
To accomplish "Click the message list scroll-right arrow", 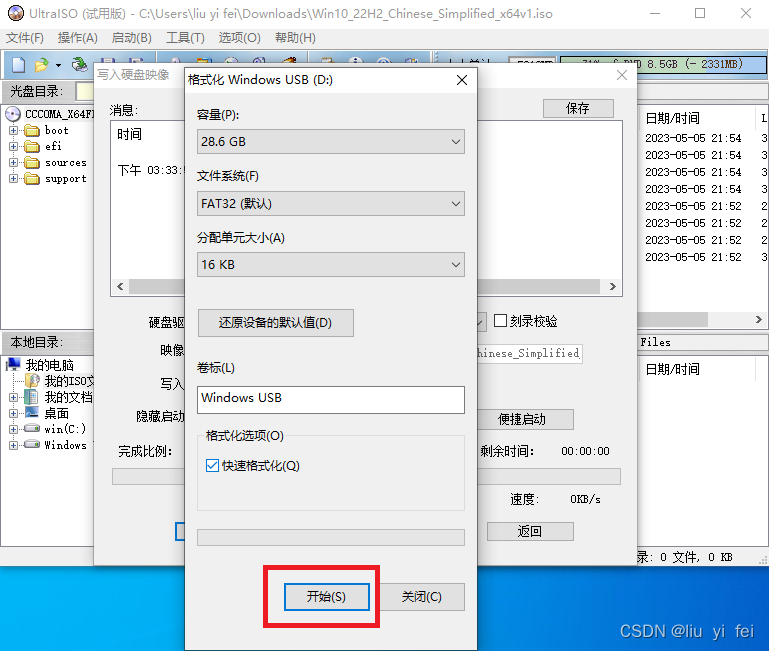I will click(x=613, y=286).
